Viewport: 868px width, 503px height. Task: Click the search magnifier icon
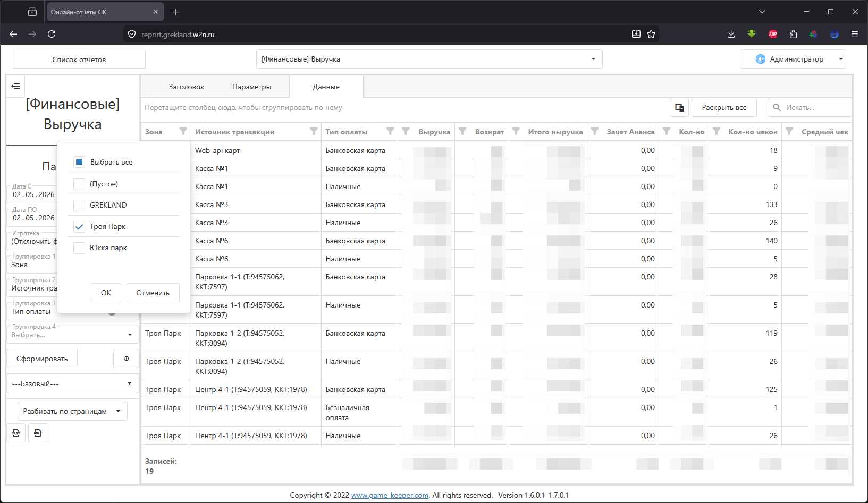777,107
